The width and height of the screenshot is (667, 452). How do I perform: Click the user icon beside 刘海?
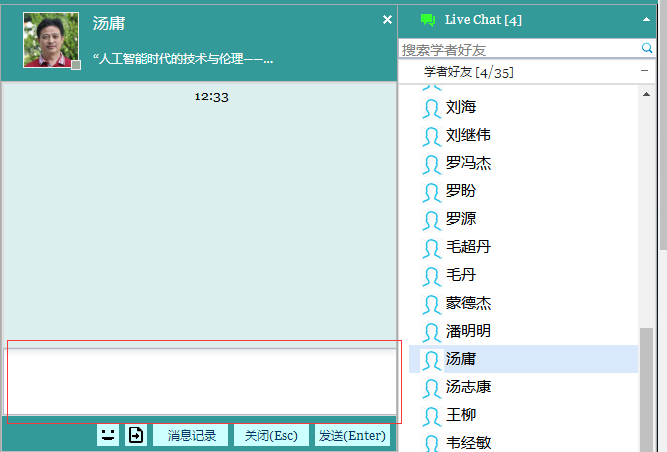tap(431, 108)
